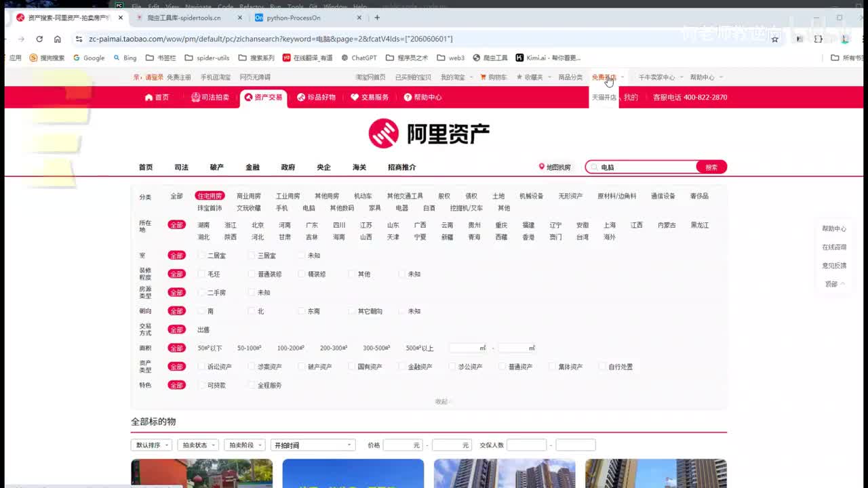Screen dimensions: 868x488
Task: Select the 海关 category tab
Action: click(x=359, y=167)
